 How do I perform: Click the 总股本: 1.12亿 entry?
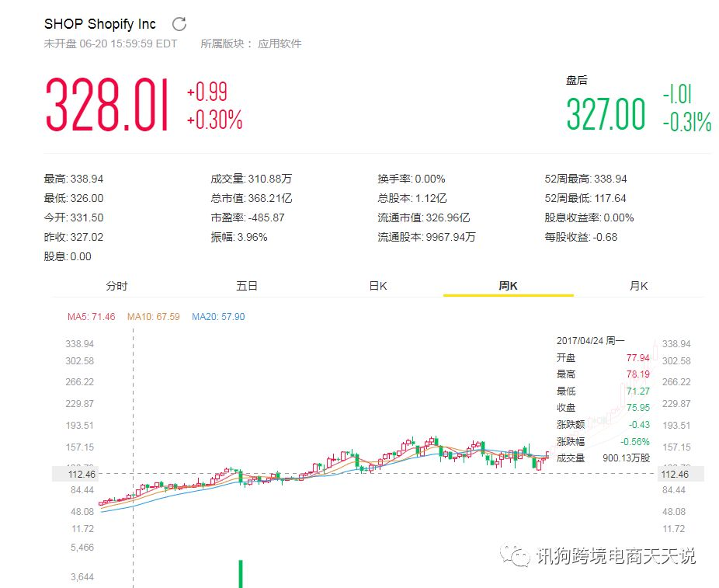coord(412,198)
